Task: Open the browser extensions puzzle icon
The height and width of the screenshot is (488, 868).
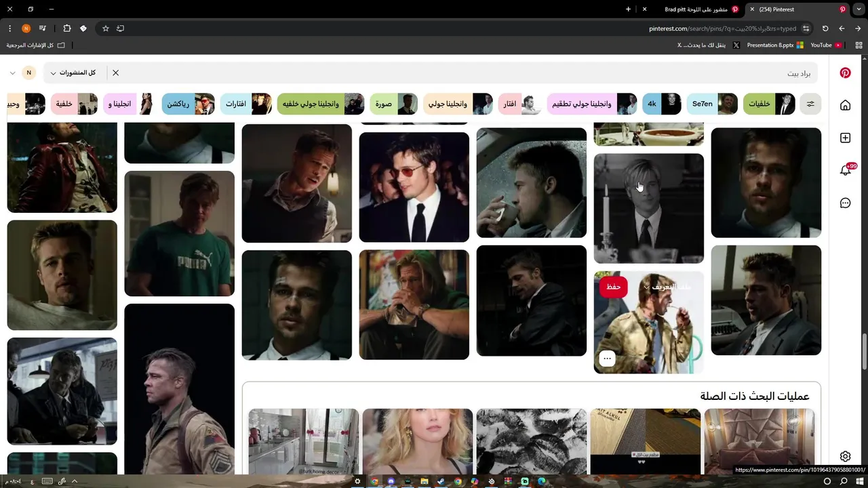Action: (66, 28)
